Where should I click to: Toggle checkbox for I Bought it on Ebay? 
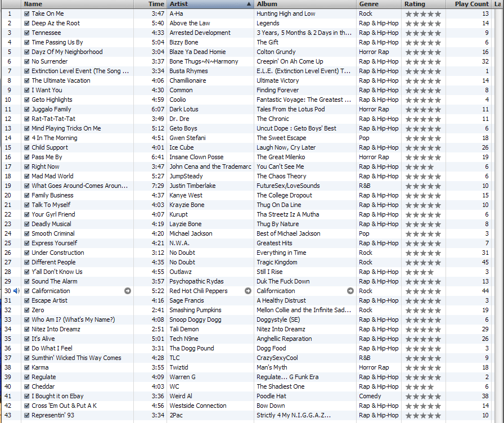coord(27,396)
